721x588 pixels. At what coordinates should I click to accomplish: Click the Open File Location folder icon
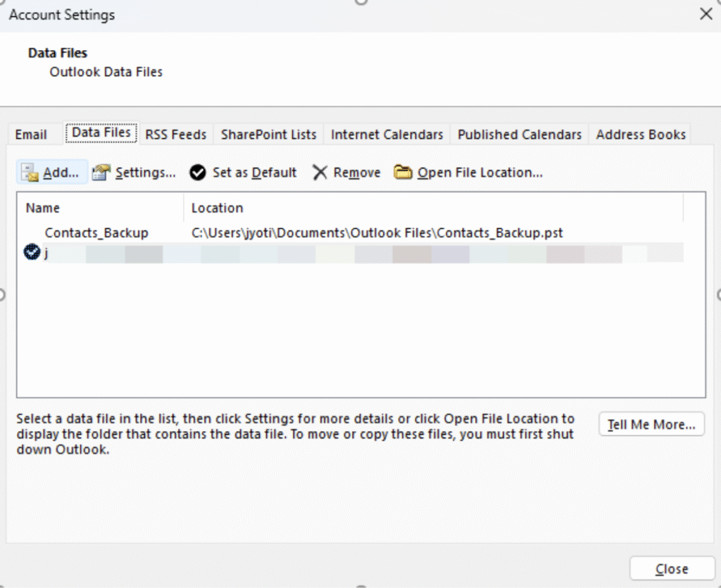[x=403, y=172]
